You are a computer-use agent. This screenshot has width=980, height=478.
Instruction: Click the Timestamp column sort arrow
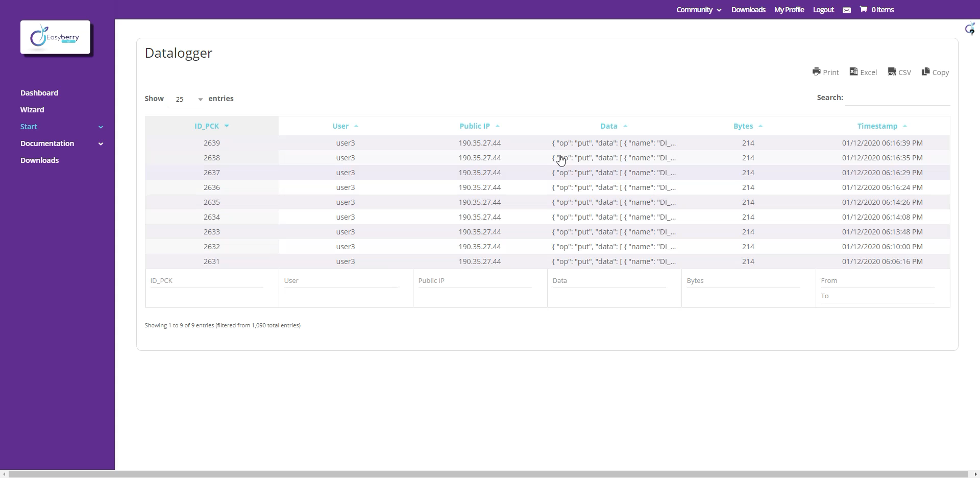coord(905,126)
